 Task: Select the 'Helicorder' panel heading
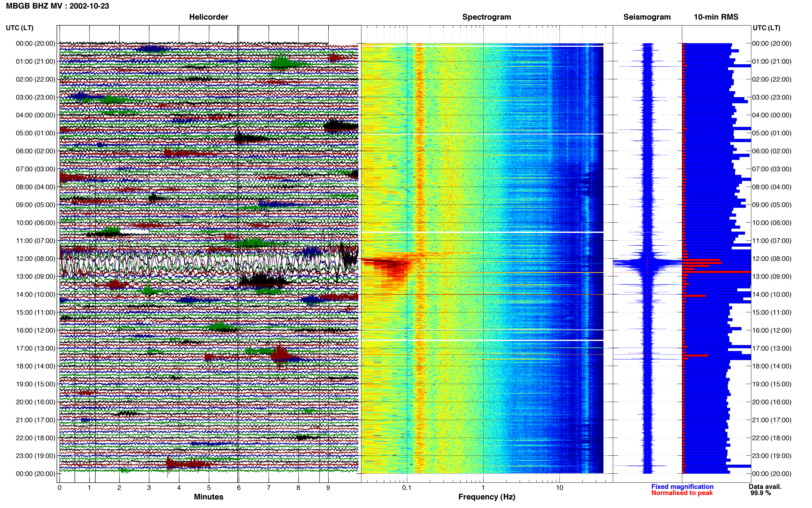[209, 17]
